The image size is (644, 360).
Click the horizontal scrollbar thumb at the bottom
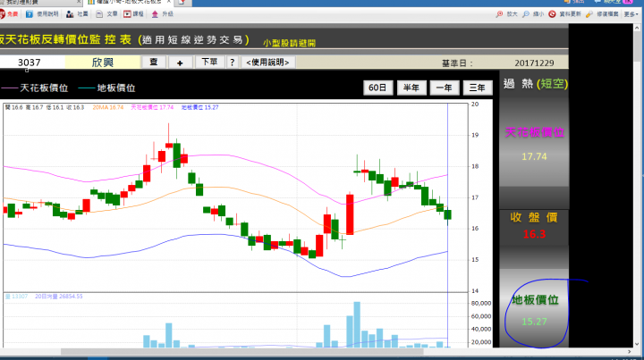[241, 352]
